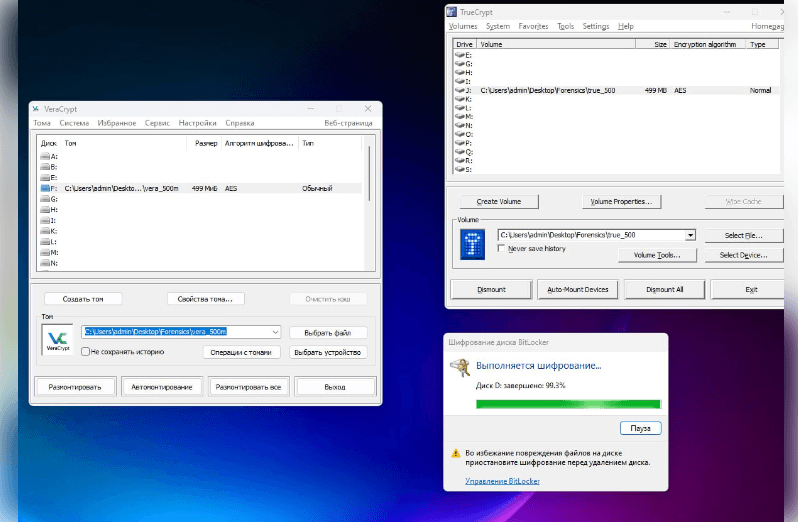Click 'Размер' column header in VeraCrypt

point(204,143)
